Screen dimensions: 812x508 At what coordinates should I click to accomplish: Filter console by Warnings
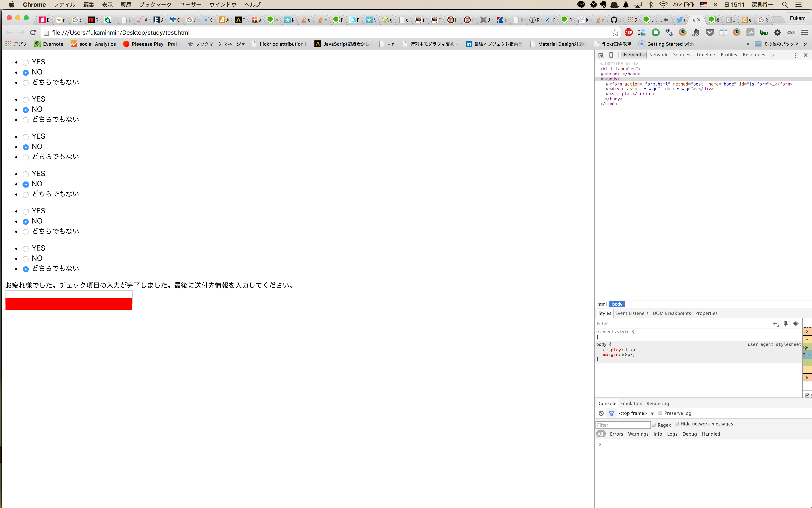coord(638,434)
